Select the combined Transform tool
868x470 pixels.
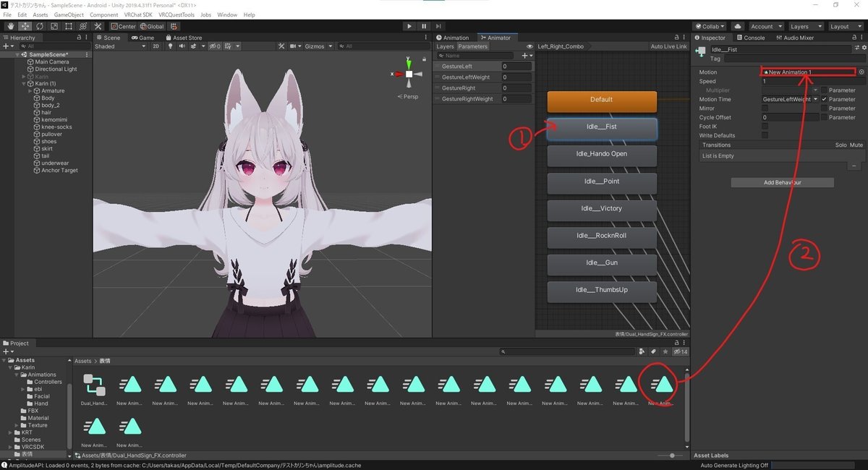[x=83, y=26]
